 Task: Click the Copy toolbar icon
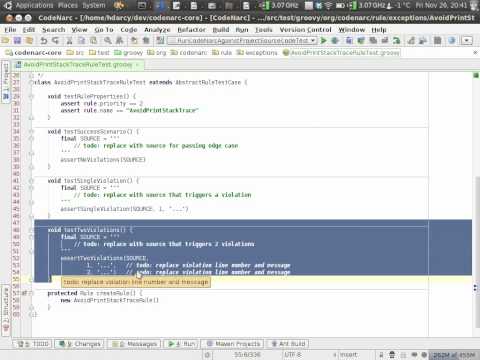tap(82, 41)
